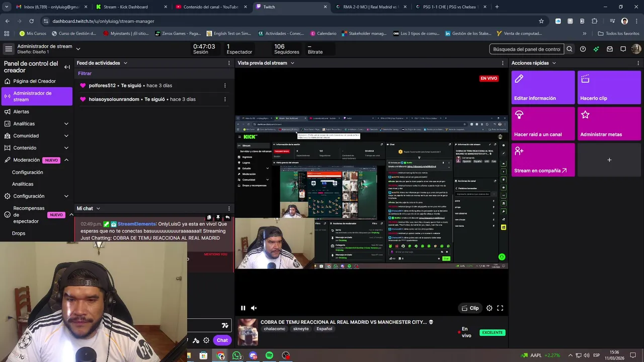
Task: Send message with Chat button
Action: (x=222, y=340)
